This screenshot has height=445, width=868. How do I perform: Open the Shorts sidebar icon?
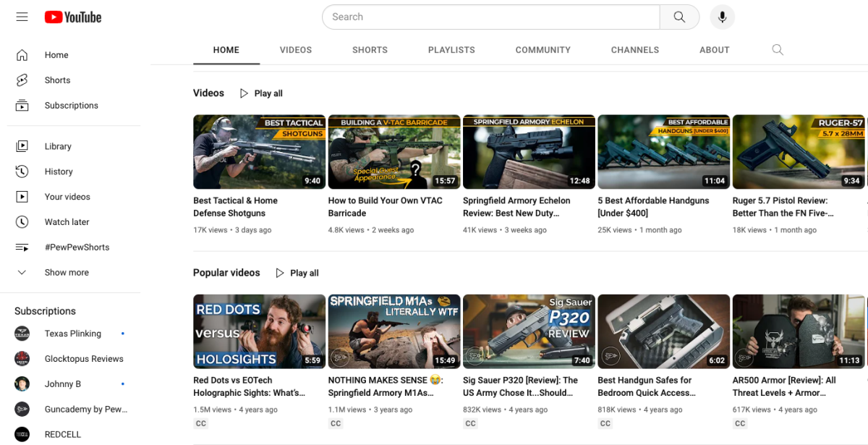point(22,80)
